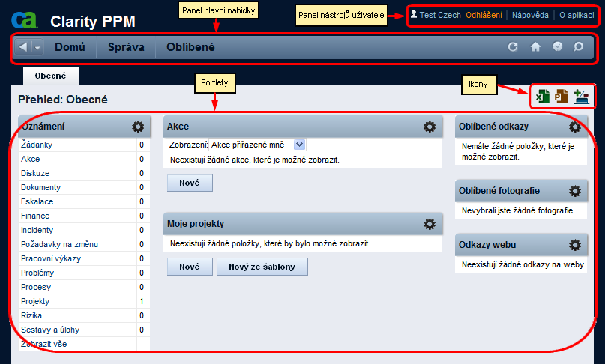The width and height of the screenshot is (605, 364).
Task: Open the Správa menu
Action: [x=126, y=47]
